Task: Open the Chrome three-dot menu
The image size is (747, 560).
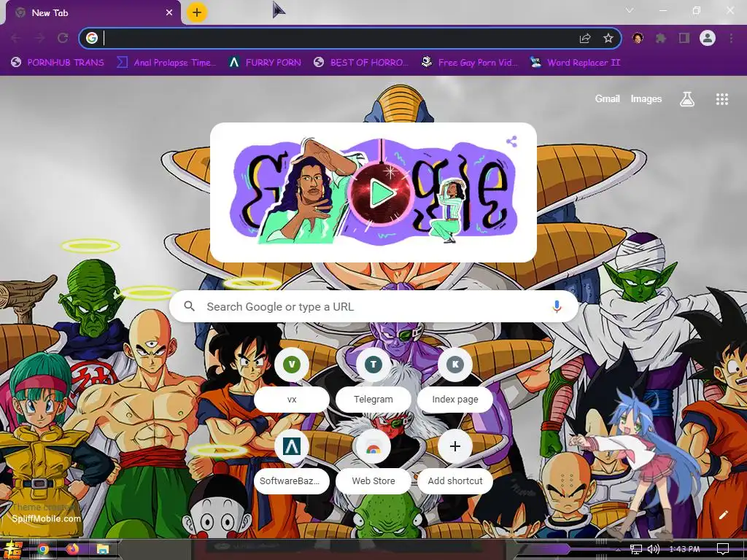Action: (731, 38)
